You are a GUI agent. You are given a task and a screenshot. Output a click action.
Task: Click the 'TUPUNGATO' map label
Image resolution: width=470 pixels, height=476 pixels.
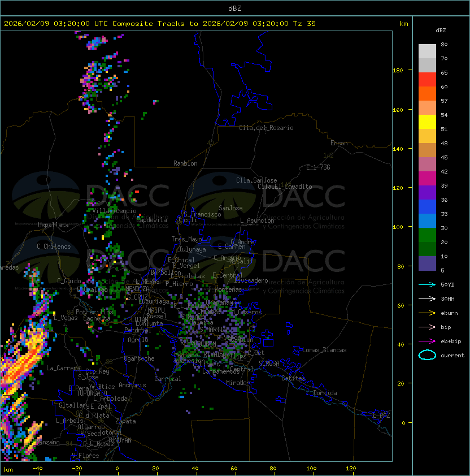(92, 393)
